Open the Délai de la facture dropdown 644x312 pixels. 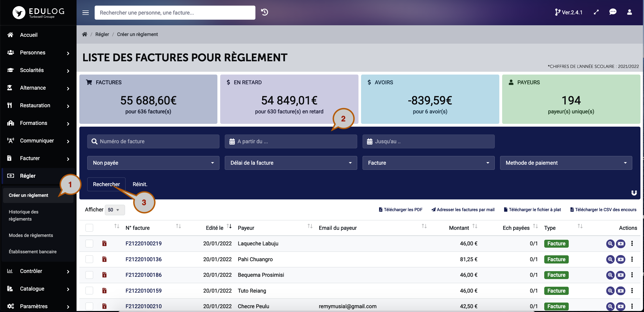[291, 163]
